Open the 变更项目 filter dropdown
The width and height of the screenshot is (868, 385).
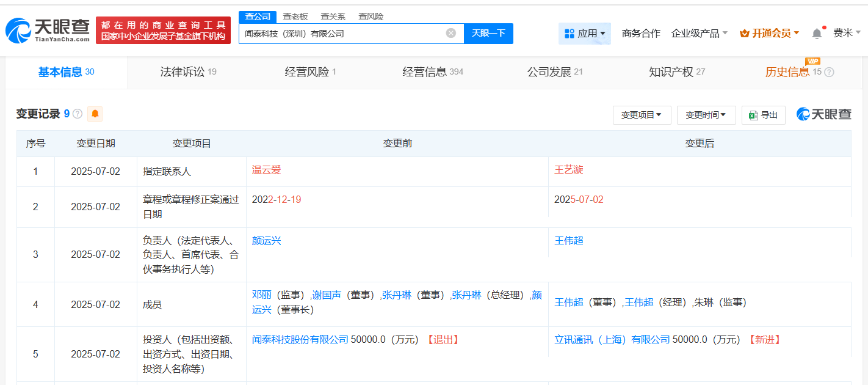pyautogui.click(x=642, y=115)
